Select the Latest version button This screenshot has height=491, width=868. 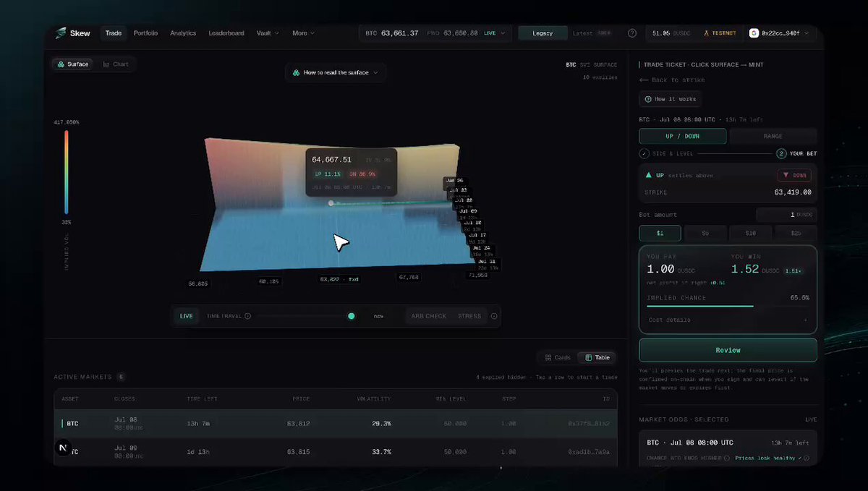pos(592,33)
